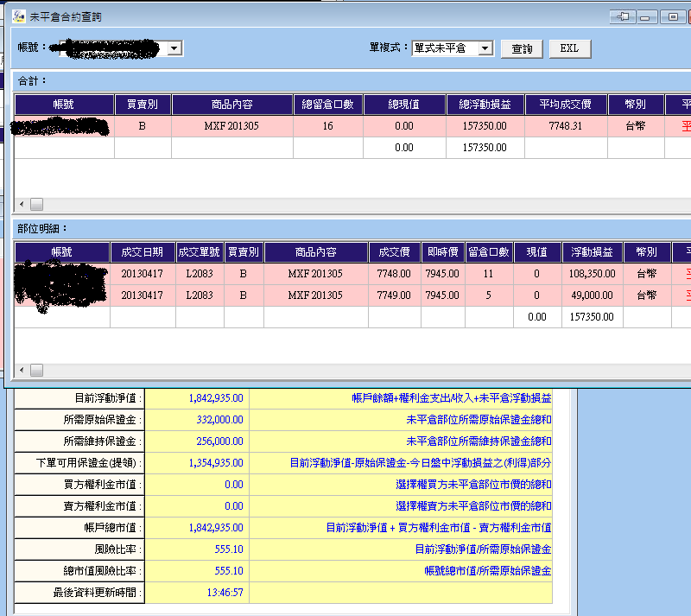
Task: Click the scrollbar thumb in 合計 table
Action: pyautogui.click(x=36, y=204)
